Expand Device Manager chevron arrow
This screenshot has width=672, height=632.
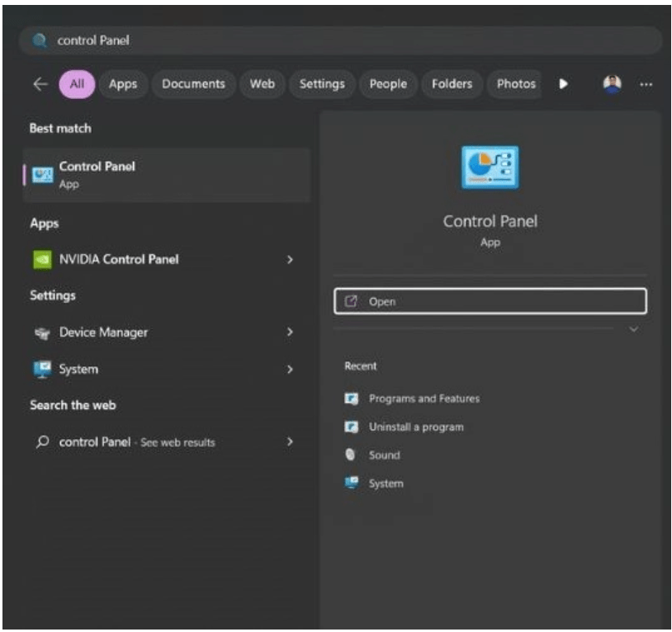click(290, 332)
